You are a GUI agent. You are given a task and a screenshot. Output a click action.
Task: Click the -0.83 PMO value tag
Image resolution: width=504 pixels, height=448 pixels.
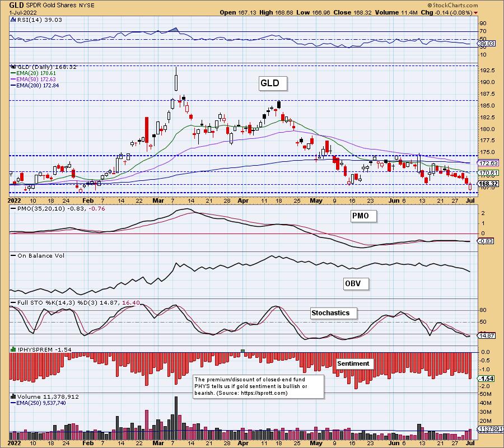(486, 241)
